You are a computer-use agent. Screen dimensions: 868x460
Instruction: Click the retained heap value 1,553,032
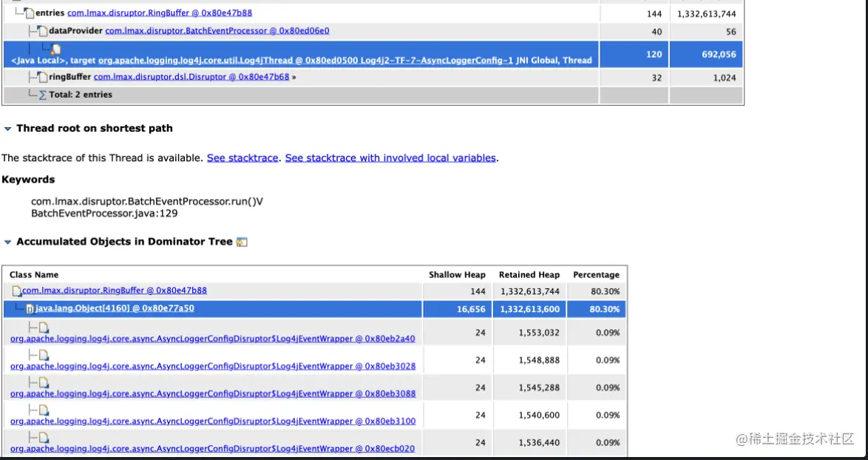(539, 333)
